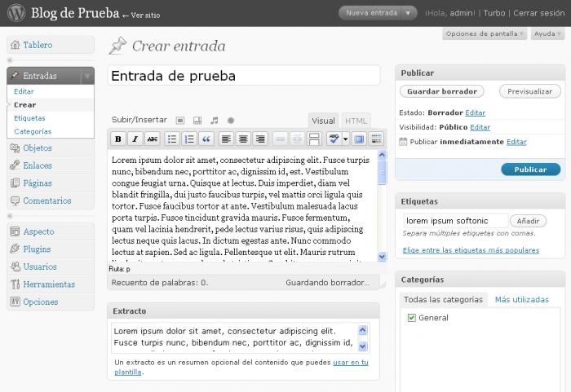Toggle fullscreen editing mode
The image size is (571, 392).
(359, 139)
